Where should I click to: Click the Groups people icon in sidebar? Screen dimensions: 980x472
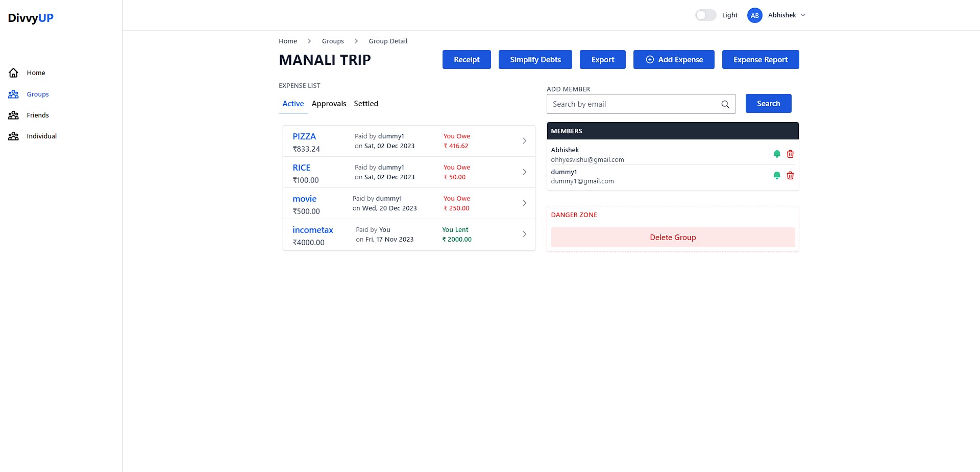click(14, 95)
